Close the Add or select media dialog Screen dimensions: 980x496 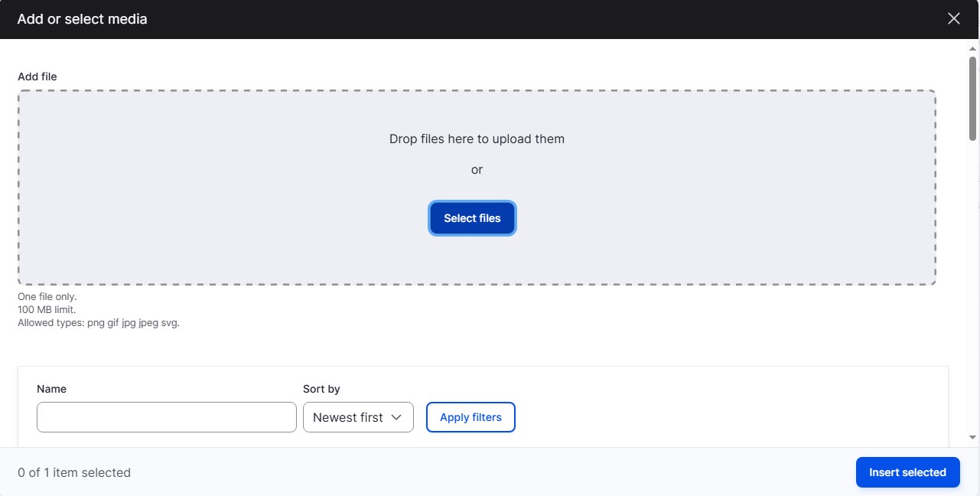(x=953, y=18)
